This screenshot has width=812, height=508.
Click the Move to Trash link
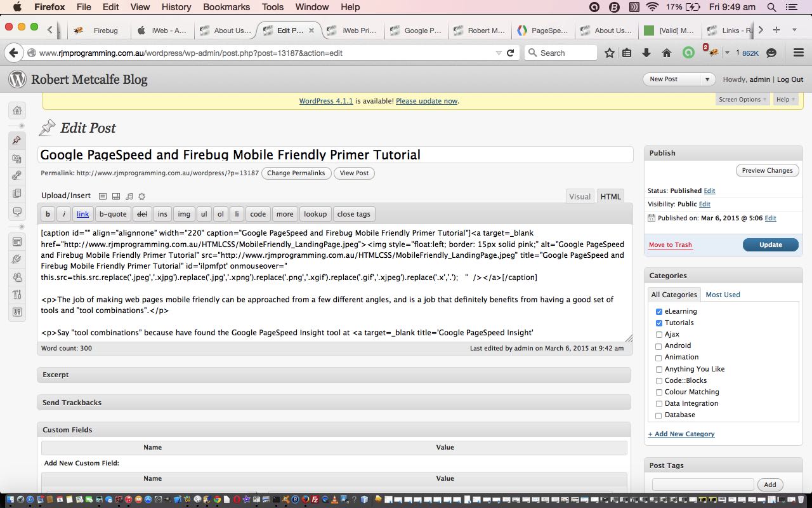tap(671, 244)
